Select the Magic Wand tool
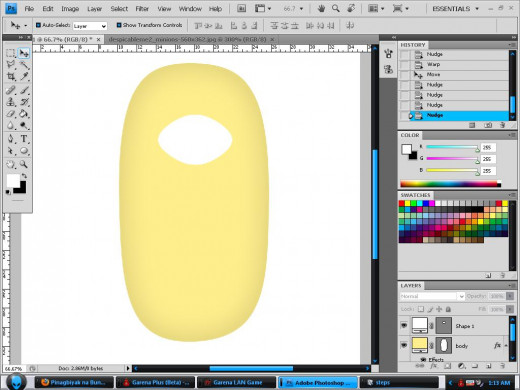This screenshot has height=390, width=520. [24, 65]
